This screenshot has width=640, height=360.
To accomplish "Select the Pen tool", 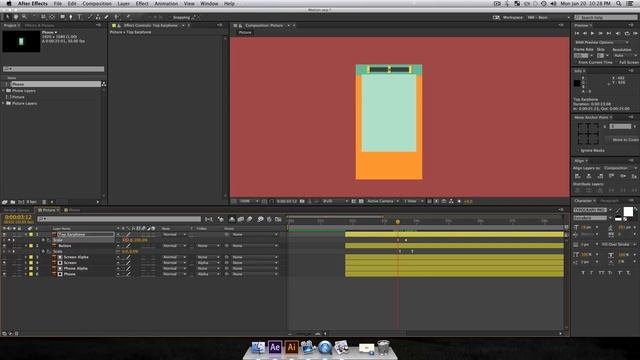I will pos(71,17).
